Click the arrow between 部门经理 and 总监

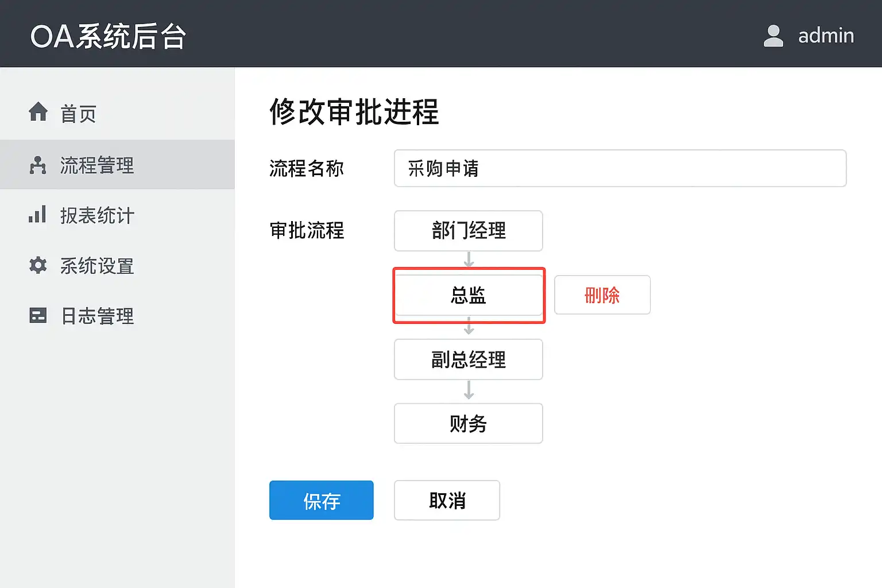click(x=469, y=260)
